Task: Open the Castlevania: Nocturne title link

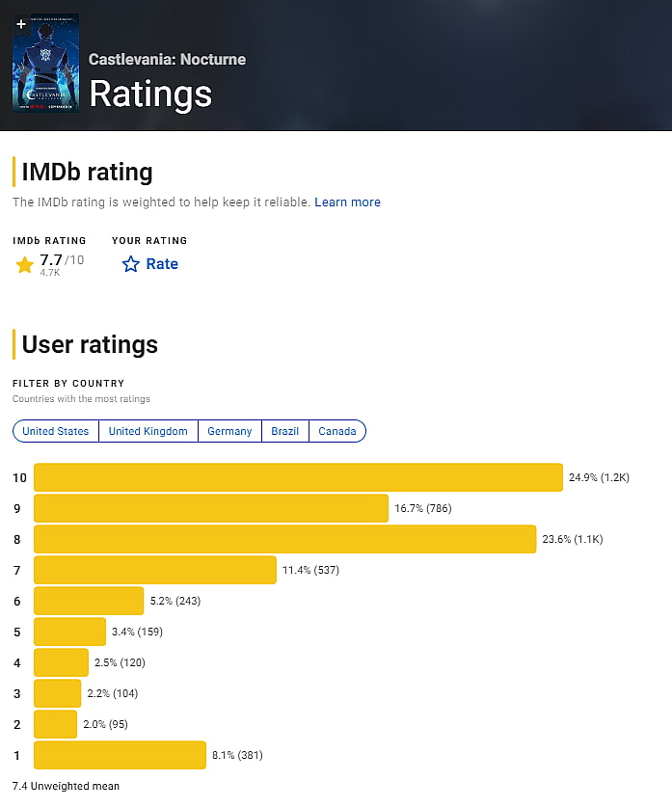Action: 167,59
